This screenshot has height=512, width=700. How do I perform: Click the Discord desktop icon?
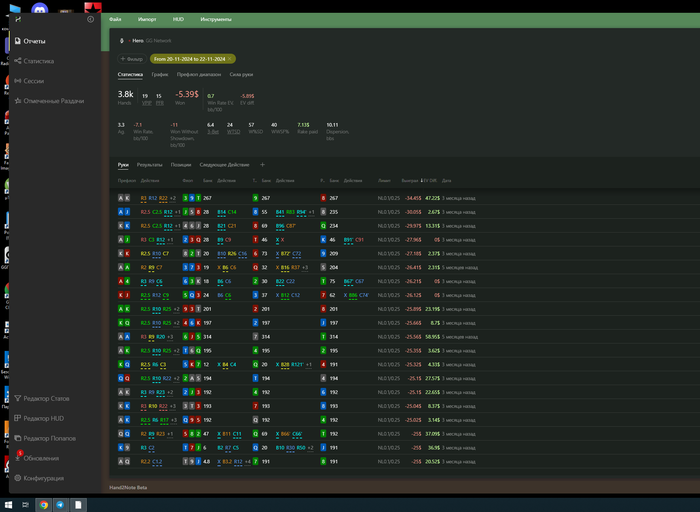click(40, 8)
